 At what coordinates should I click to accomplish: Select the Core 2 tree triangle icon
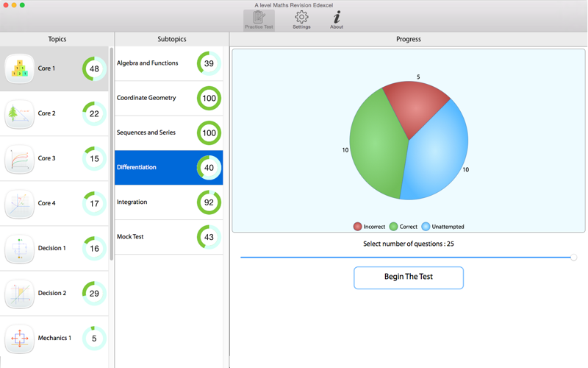20,114
